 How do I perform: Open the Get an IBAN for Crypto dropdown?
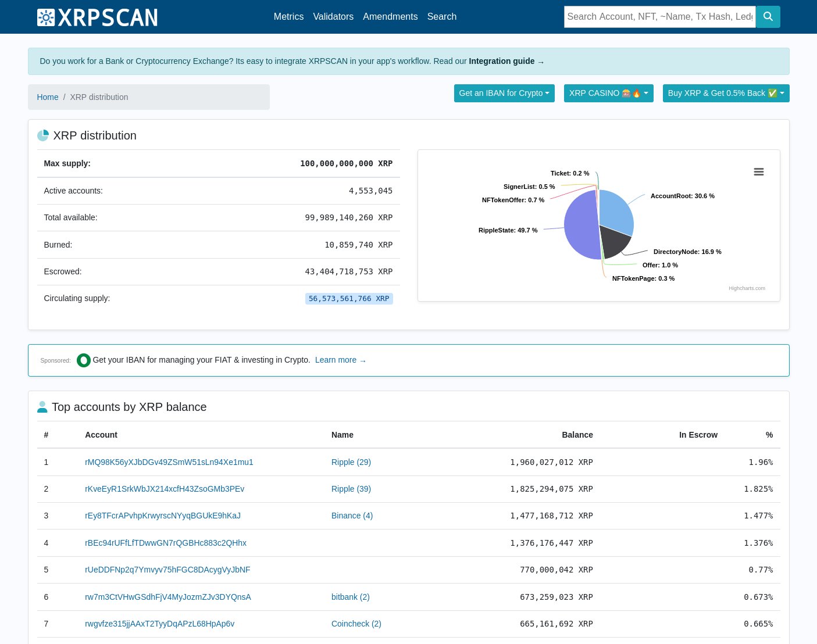pos(504,93)
